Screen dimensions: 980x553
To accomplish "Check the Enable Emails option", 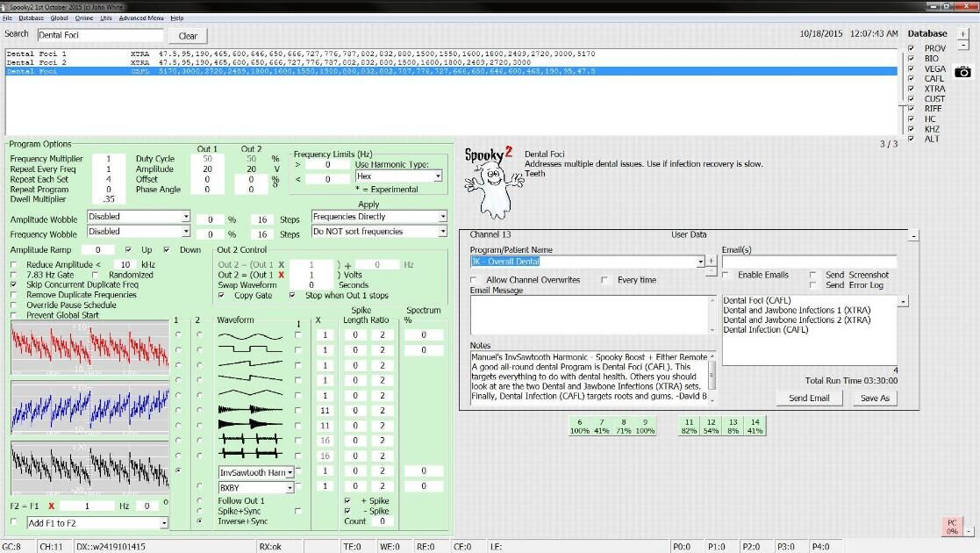I will [x=726, y=275].
